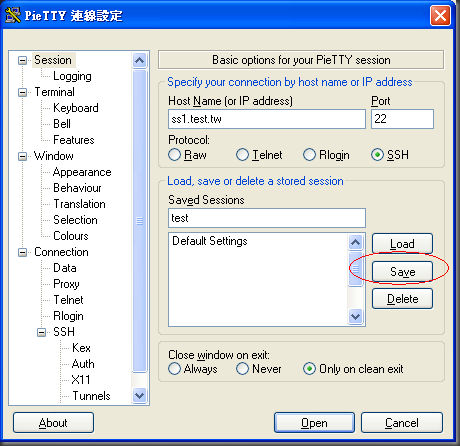Select the Window category
This screenshot has width=460, height=446.
[54, 156]
